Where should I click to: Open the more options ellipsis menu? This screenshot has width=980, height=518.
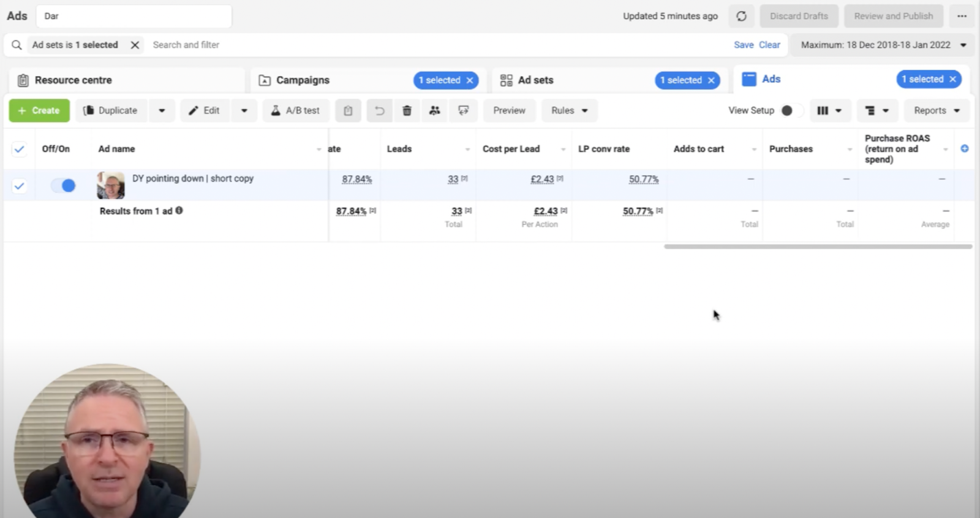coord(962,16)
